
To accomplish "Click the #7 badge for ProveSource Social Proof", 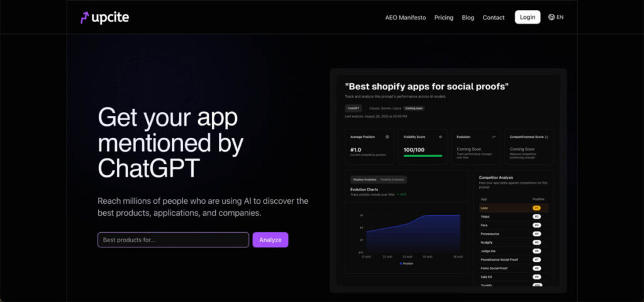I will 536,260.
